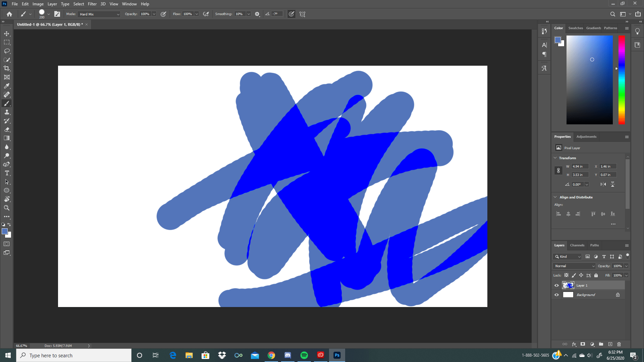Click the Delete Layer trash icon
Screen dimensions: 644x362
point(619,344)
